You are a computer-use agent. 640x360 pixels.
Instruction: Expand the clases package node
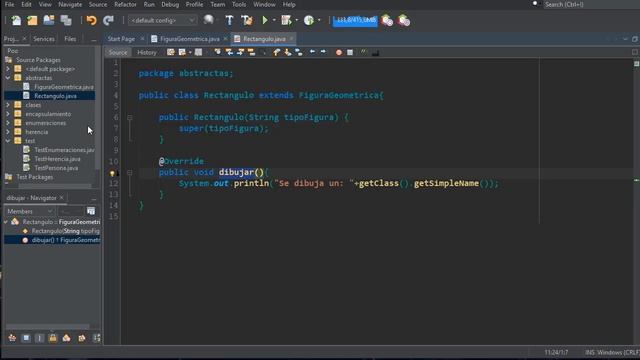click(x=8, y=105)
